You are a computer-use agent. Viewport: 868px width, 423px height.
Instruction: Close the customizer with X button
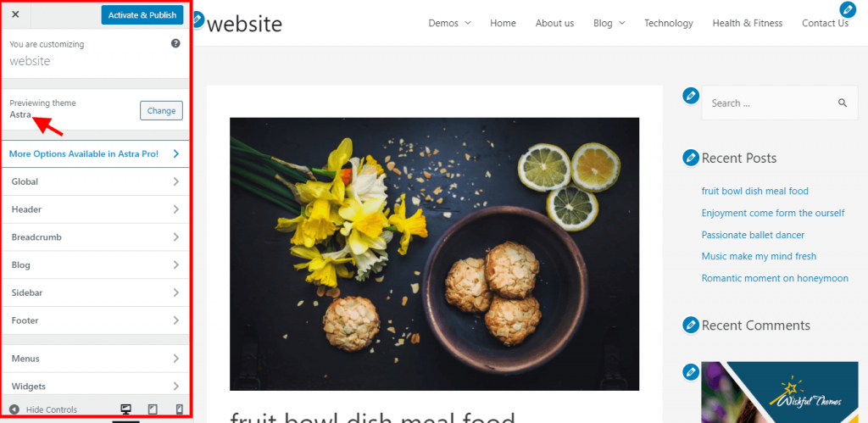[x=15, y=14]
